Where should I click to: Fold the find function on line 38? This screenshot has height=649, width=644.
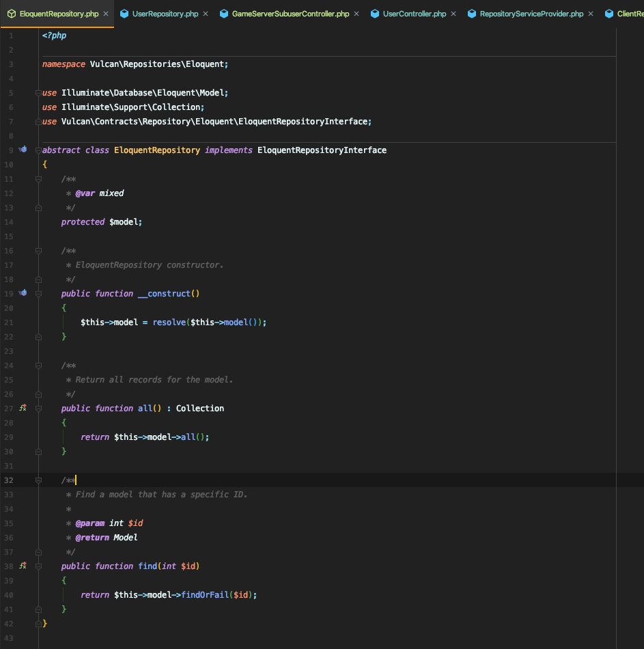(39, 566)
